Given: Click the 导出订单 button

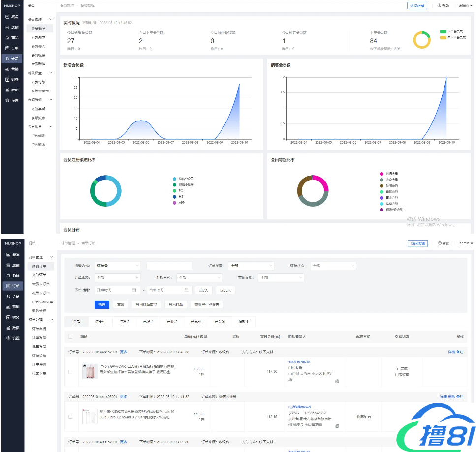Looking at the screenshot, I should coord(176,304).
